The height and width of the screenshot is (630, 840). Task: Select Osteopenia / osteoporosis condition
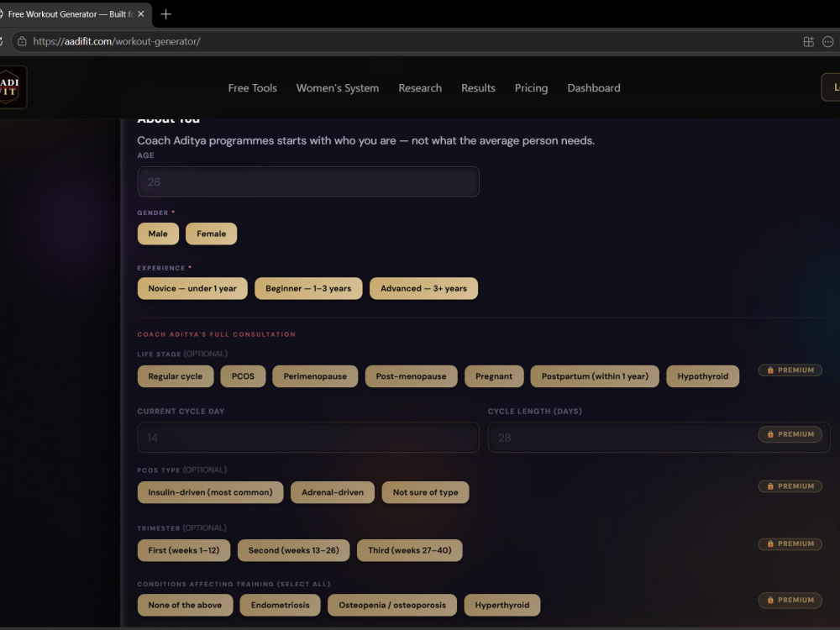(x=392, y=605)
